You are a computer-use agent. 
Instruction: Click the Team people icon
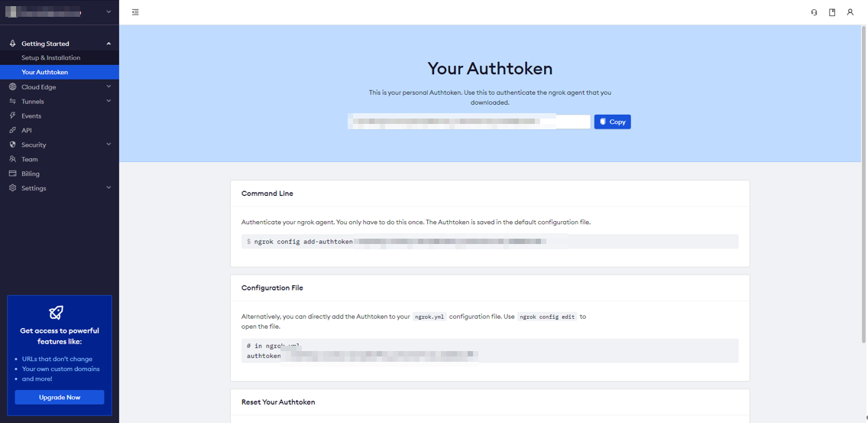click(13, 159)
